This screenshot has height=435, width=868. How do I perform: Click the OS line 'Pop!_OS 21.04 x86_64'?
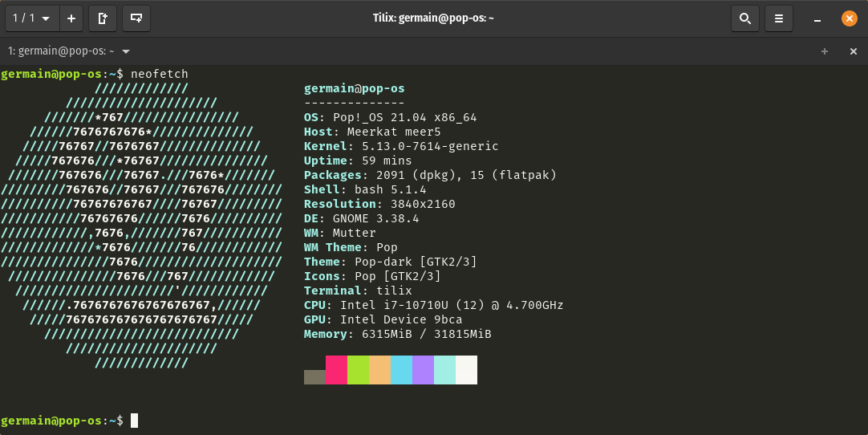coord(390,117)
